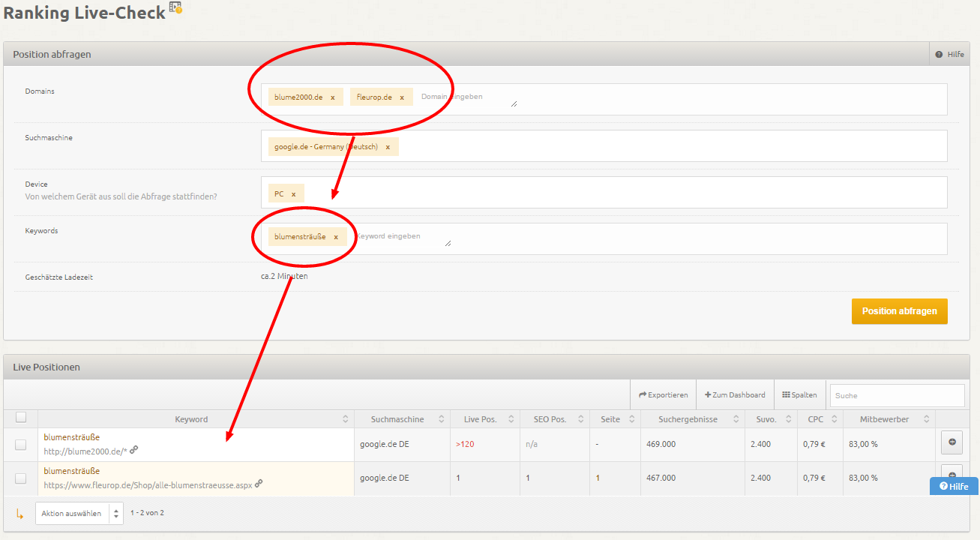Screen dimensions: 980x540
Task: Sort by the CPC column
Action: coord(820,419)
